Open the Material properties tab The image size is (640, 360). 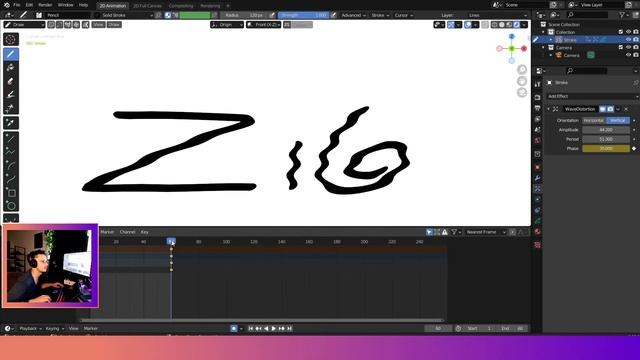(538, 232)
